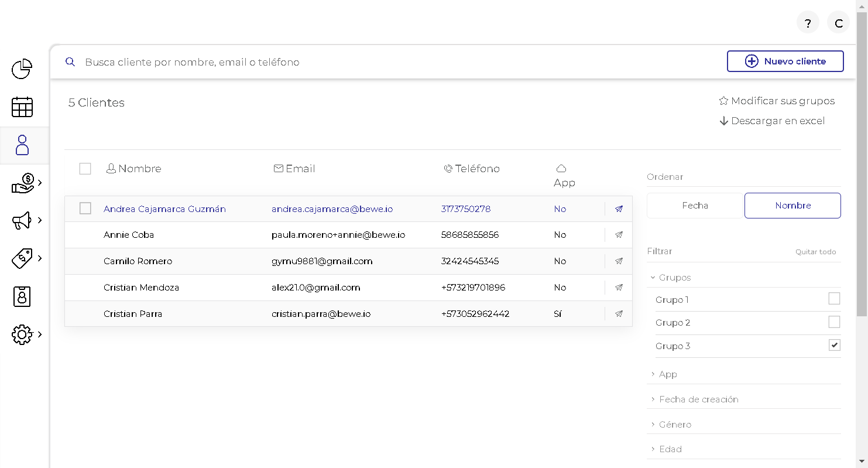The height and width of the screenshot is (468, 868).
Task: Open the staff badge sidebar icon
Action: (22, 297)
